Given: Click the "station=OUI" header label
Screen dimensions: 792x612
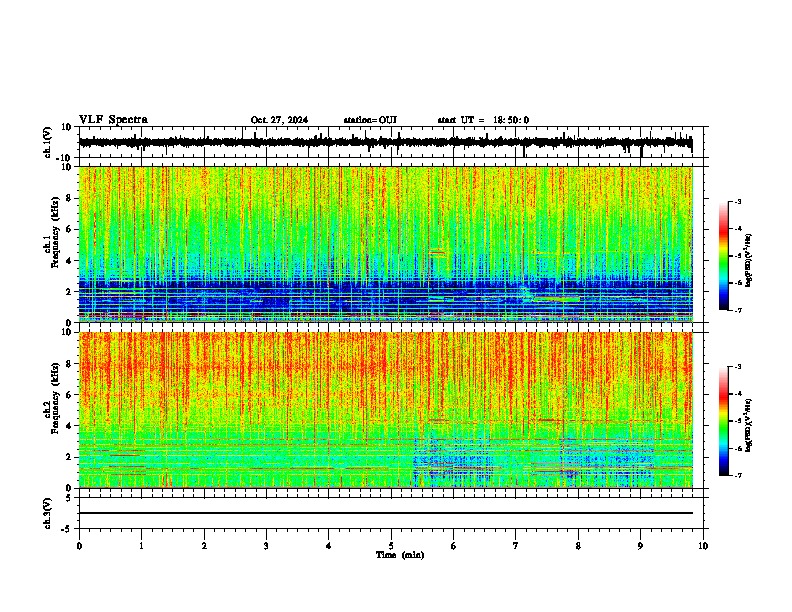Looking at the screenshot, I should (x=370, y=120).
